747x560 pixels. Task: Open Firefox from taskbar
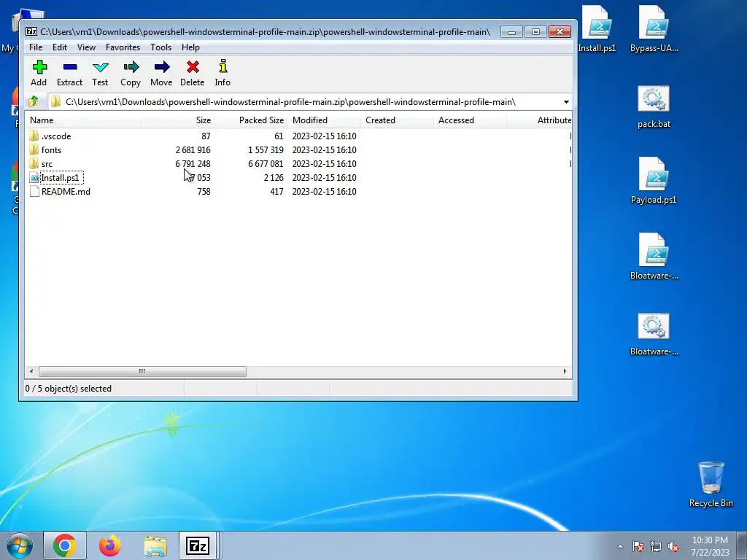coord(110,545)
